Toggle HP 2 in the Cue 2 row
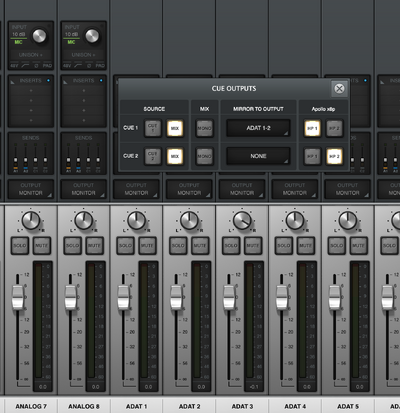 tap(334, 156)
